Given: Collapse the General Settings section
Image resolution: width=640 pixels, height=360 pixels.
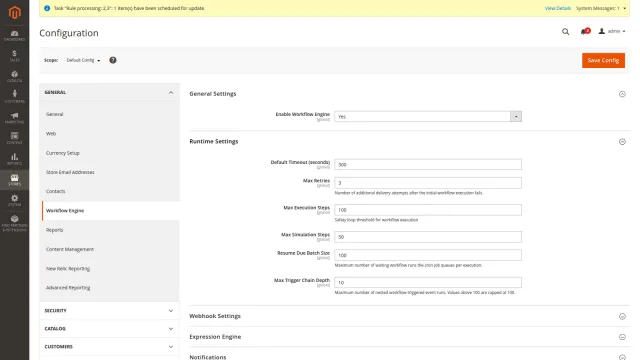Looking at the screenshot, I should pos(622,94).
